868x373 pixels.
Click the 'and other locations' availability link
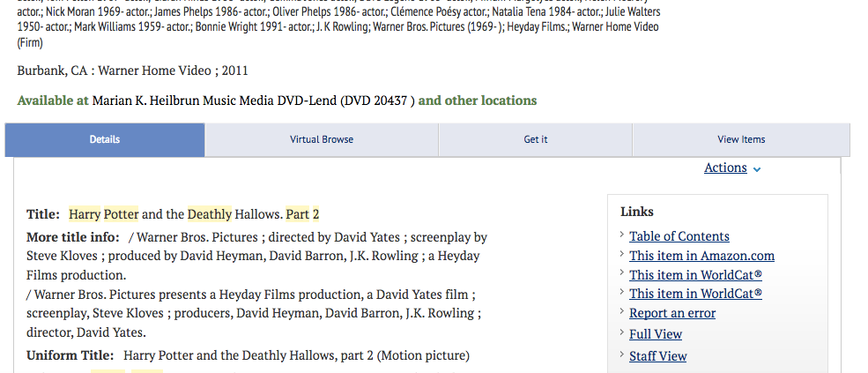coord(477,101)
